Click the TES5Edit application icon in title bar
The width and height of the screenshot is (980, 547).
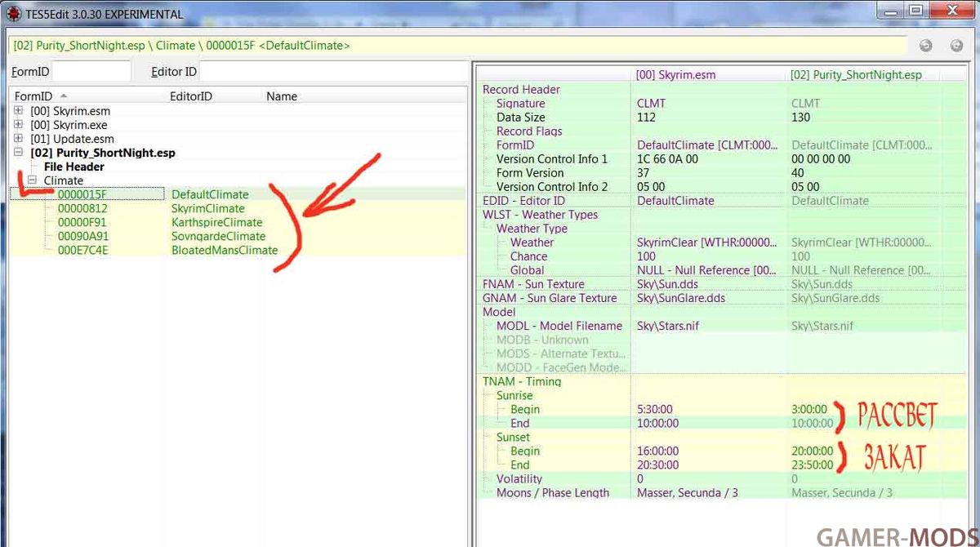(15, 13)
